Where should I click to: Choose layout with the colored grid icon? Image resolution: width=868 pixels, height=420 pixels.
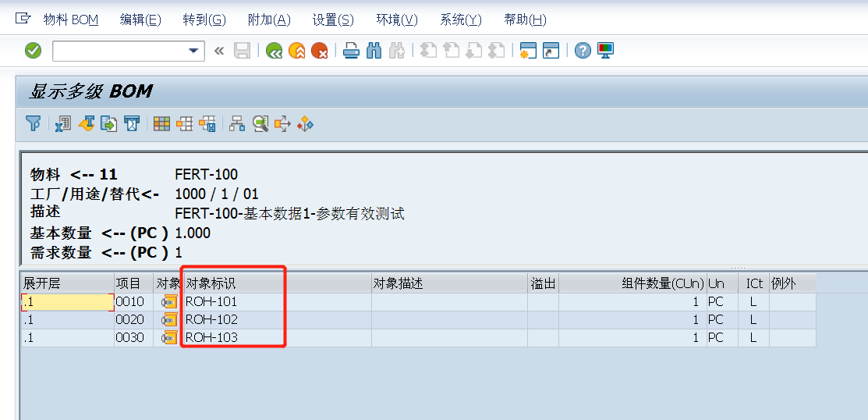point(161,123)
